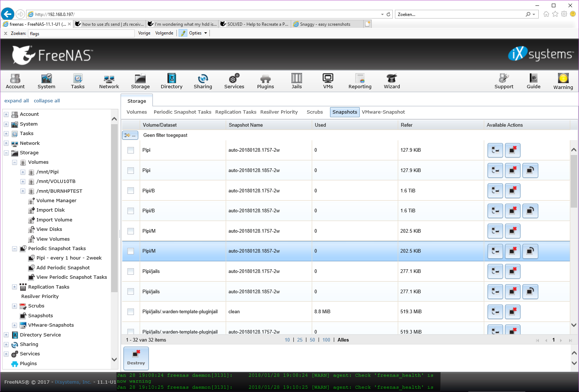Open the Account toolbar icon

tap(15, 81)
